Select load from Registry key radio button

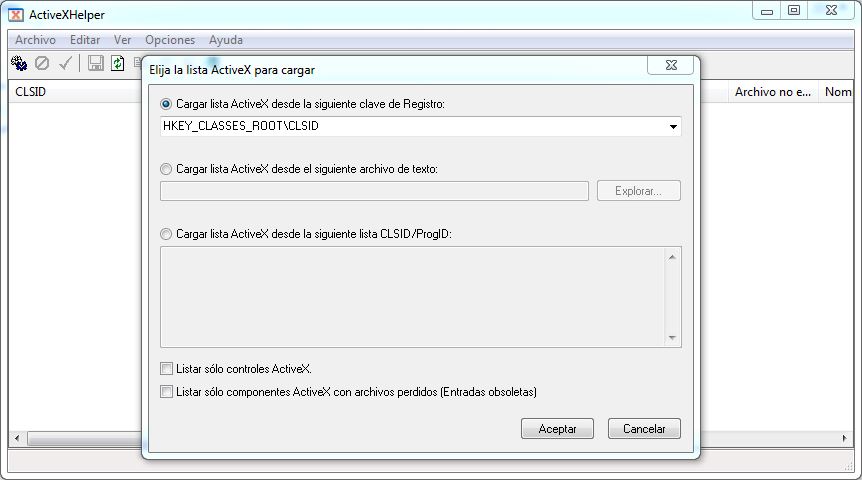(x=165, y=104)
